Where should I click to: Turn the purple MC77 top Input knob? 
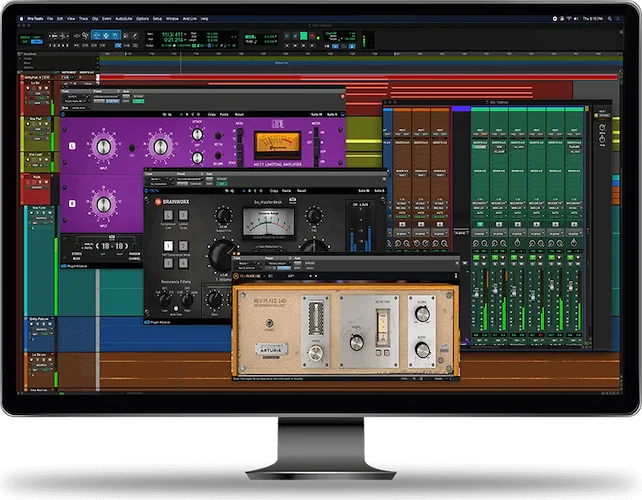point(103,147)
